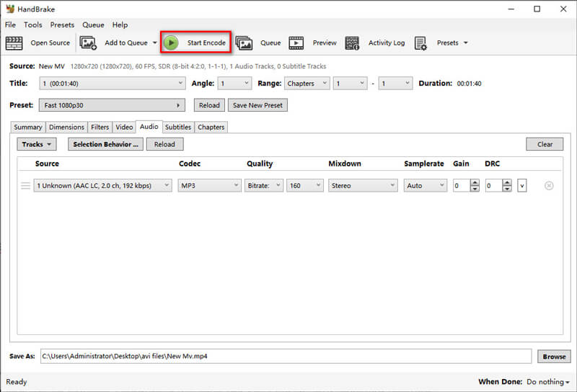
Task: Click the Open Source film clapper icon
Action: tap(14, 43)
